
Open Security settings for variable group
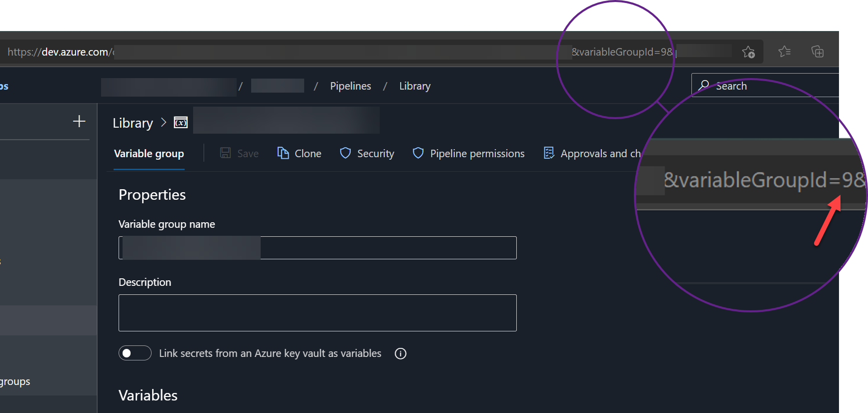click(367, 153)
